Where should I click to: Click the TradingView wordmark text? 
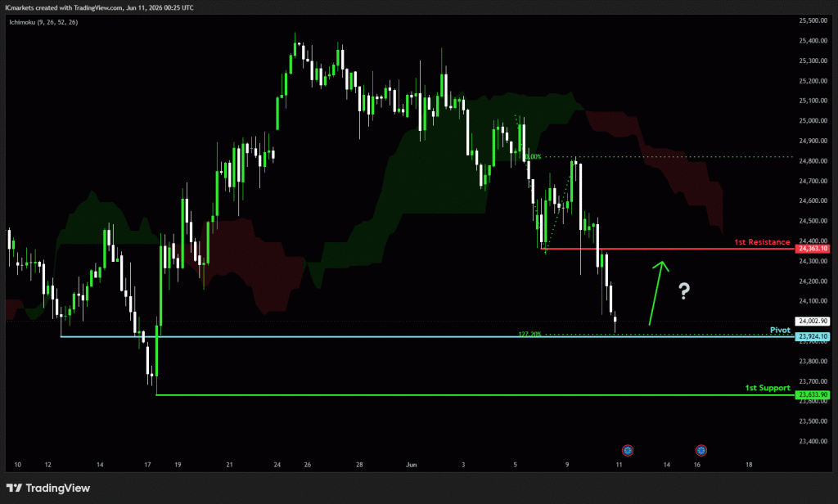[58, 488]
